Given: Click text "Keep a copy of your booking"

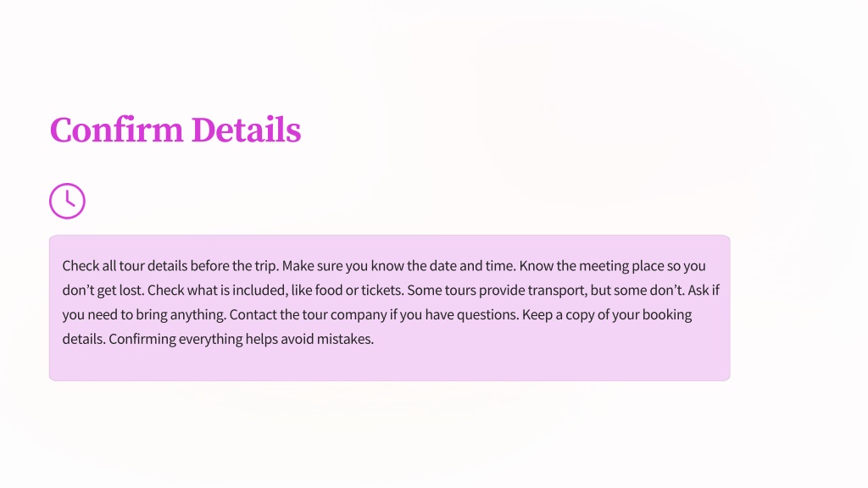Looking at the screenshot, I should click(607, 314).
